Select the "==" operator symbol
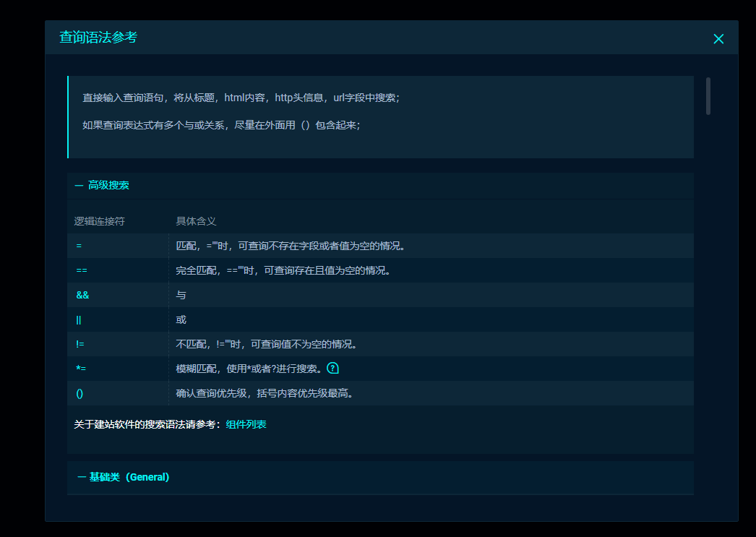 tap(81, 270)
